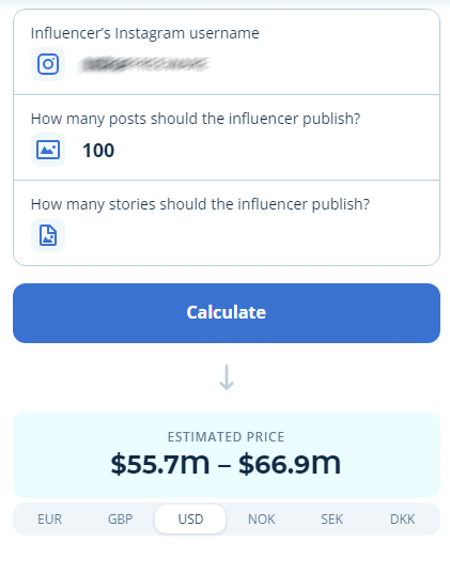Click the ESTIMATED PRICE heading

pos(226,437)
